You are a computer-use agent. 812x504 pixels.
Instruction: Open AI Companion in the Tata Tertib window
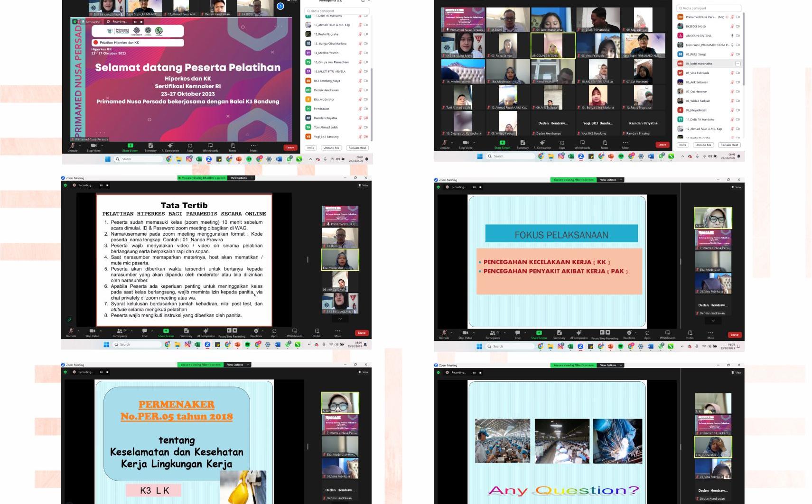(x=206, y=331)
